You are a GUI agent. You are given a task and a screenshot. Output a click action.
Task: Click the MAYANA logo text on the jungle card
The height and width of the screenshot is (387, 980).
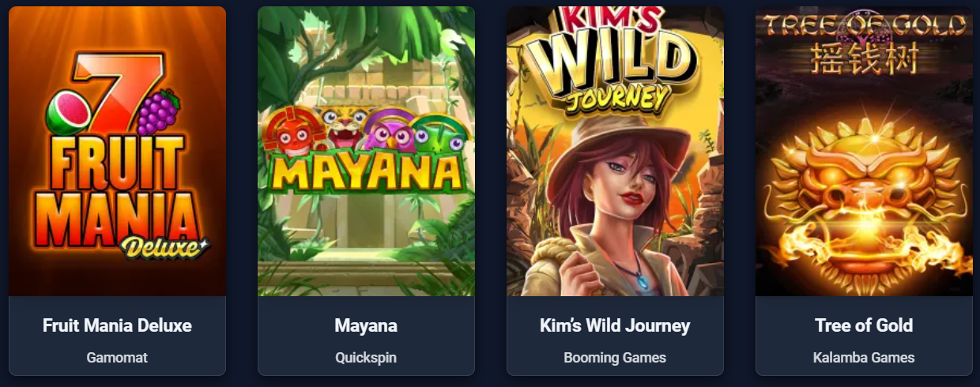coord(366,171)
